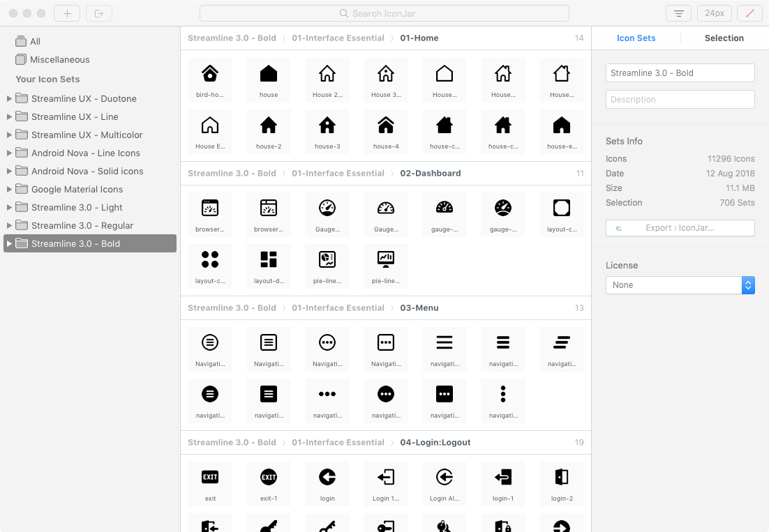Choose the Login Al... icon
This screenshot has width=769, height=532.
click(445, 483)
